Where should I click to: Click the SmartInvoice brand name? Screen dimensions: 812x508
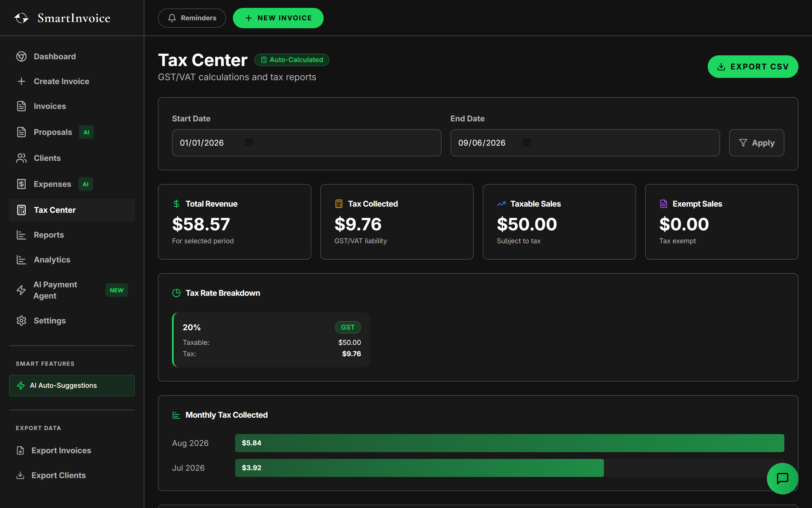(74, 18)
